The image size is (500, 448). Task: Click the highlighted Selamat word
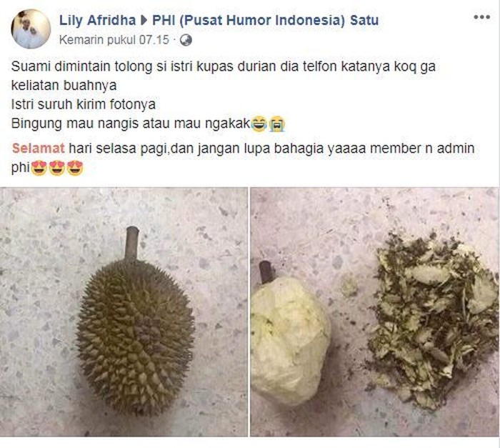pyautogui.click(x=39, y=149)
